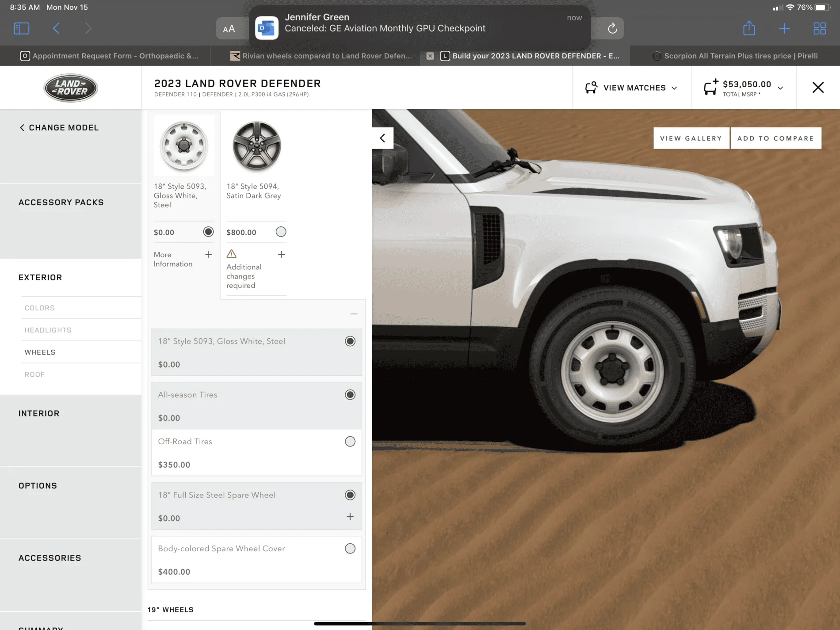The height and width of the screenshot is (630, 840).
Task: Click the cart icon beside $53,050.00
Action: (711, 87)
